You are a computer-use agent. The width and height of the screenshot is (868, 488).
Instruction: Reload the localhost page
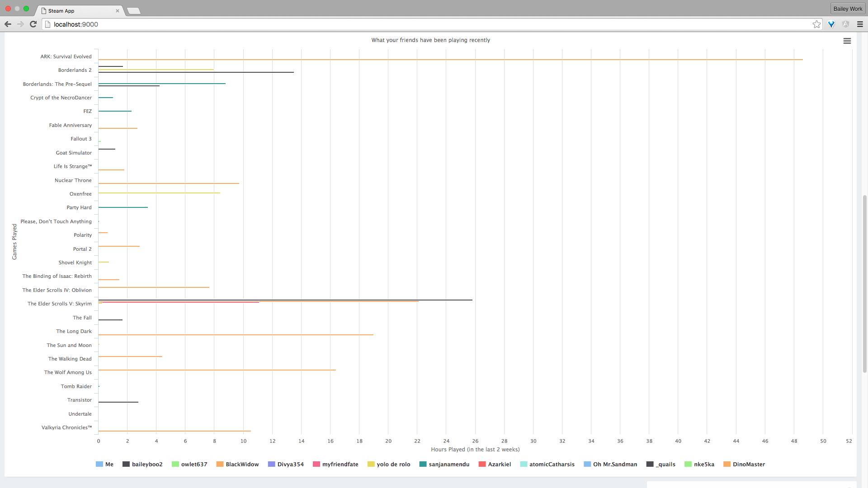point(33,24)
